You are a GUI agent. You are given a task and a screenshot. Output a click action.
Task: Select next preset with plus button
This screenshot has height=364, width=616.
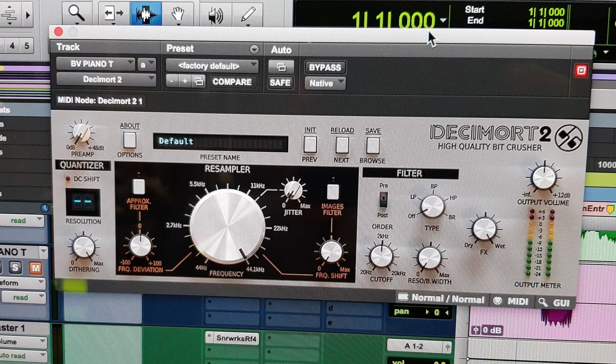click(x=185, y=82)
